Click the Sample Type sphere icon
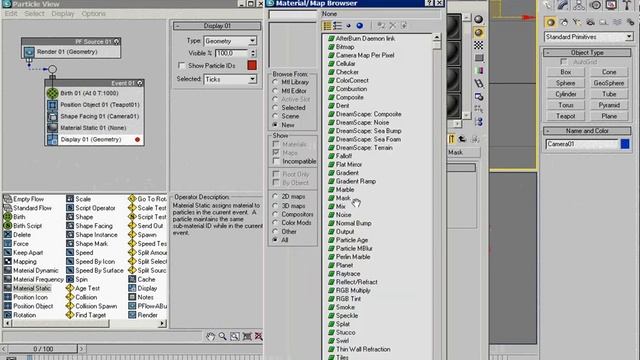 479,19
